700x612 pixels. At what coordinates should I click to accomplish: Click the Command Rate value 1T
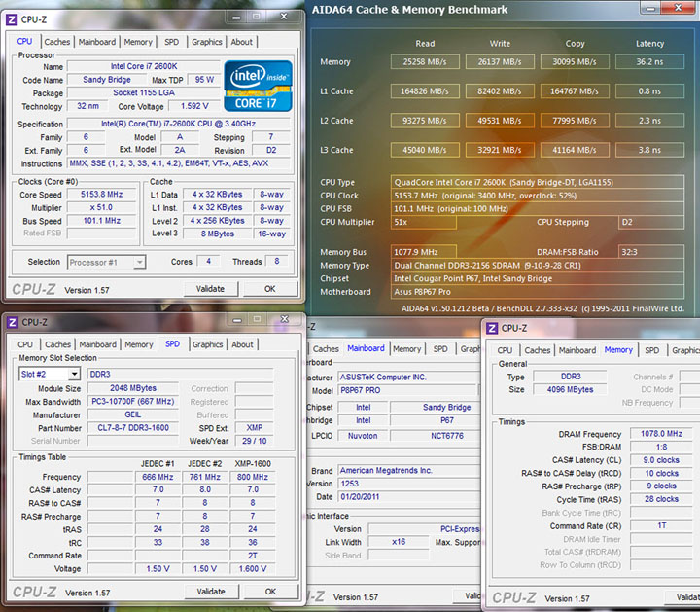(x=661, y=525)
